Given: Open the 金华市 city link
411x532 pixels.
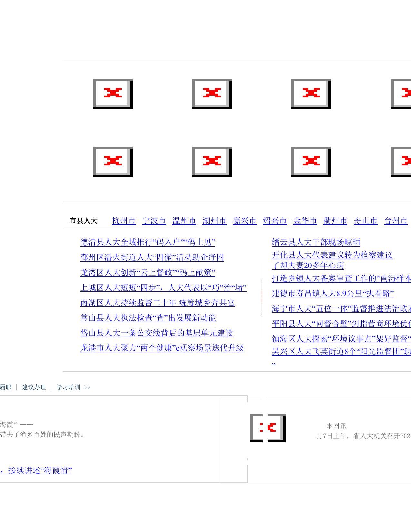Looking at the screenshot, I should [305, 221].
